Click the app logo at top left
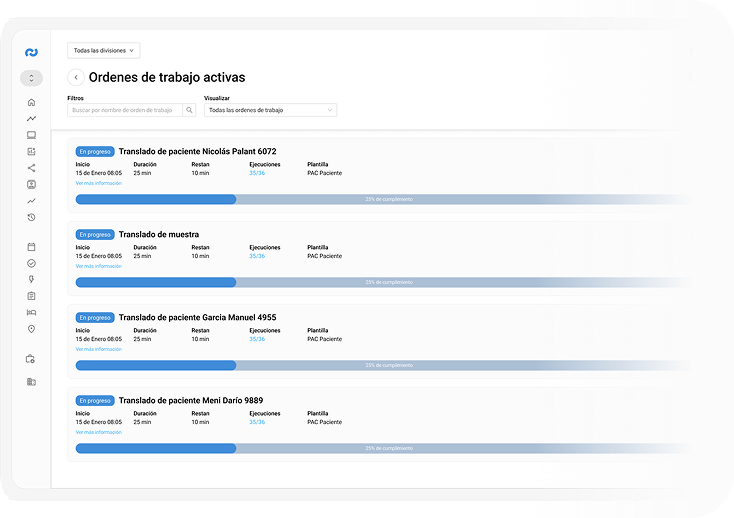This screenshot has width=734, height=518. tap(31, 52)
